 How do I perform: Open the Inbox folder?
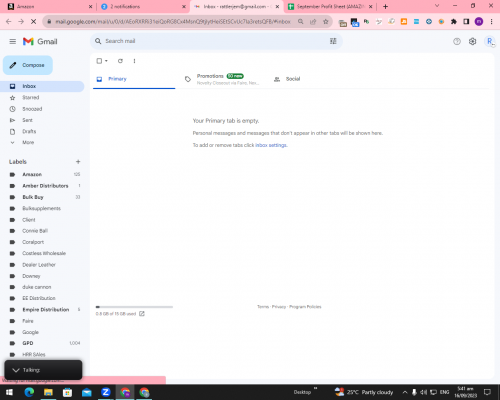pyautogui.click(x=42, y=86)
